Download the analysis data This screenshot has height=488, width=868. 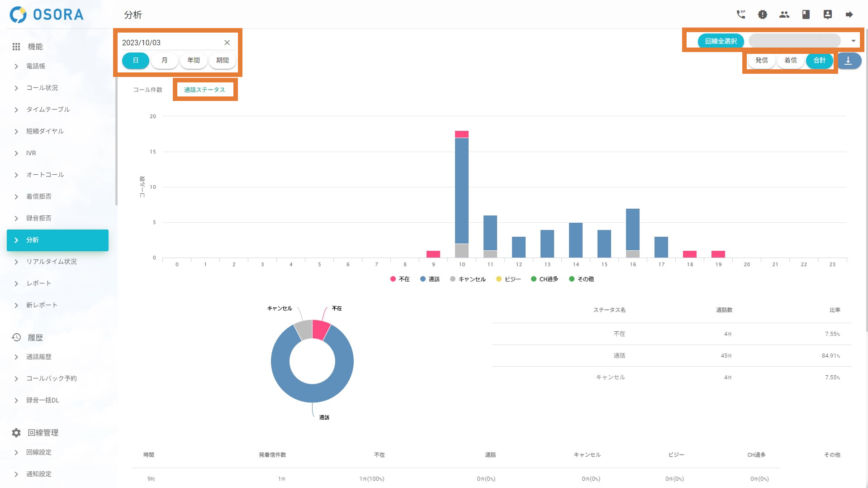848,60
